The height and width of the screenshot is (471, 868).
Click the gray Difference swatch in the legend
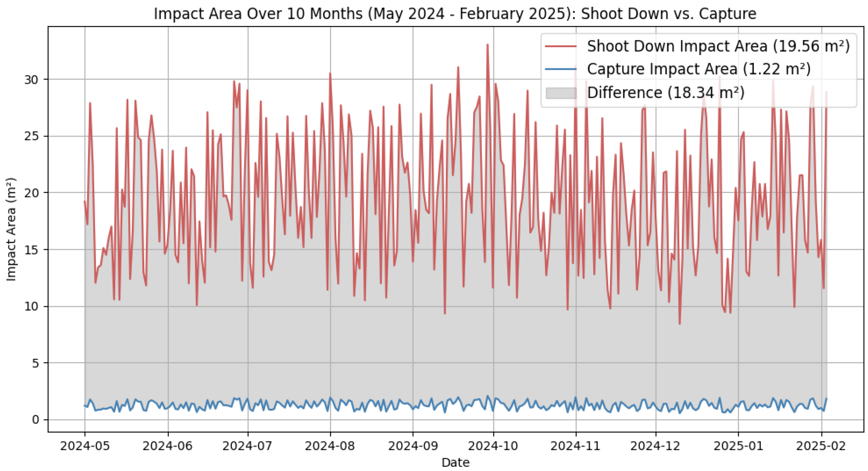[x=561, y=93]
